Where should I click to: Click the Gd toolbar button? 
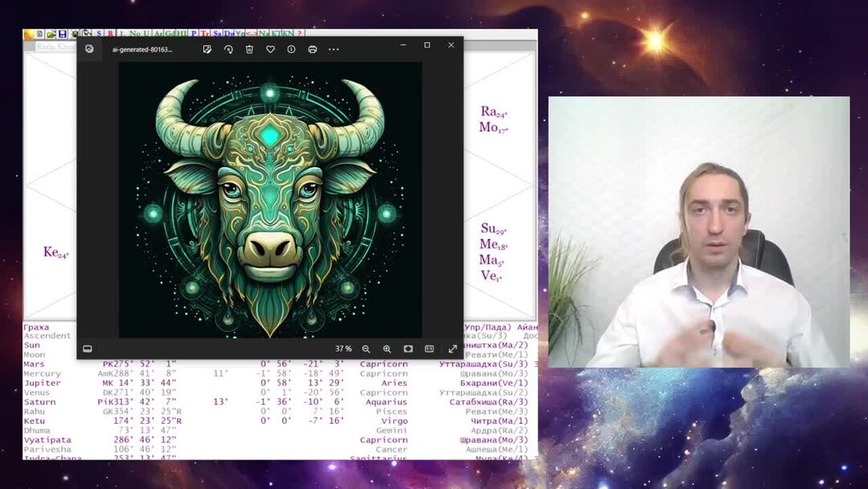(170, 34)
